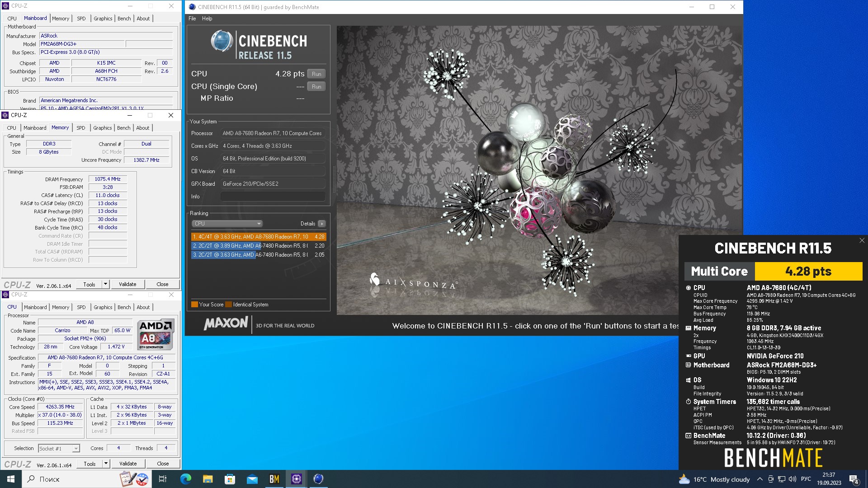Open the notification center icon
Screen dimensions: 868x488
point(854,479)
